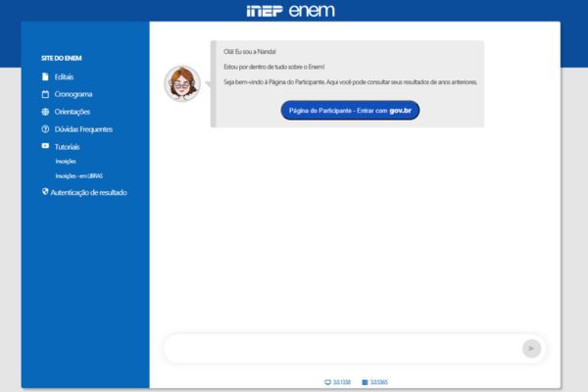
Task: Click the Dúvidas Frequentes question icon
Action: pyautogui.click(x=45, y=129)
